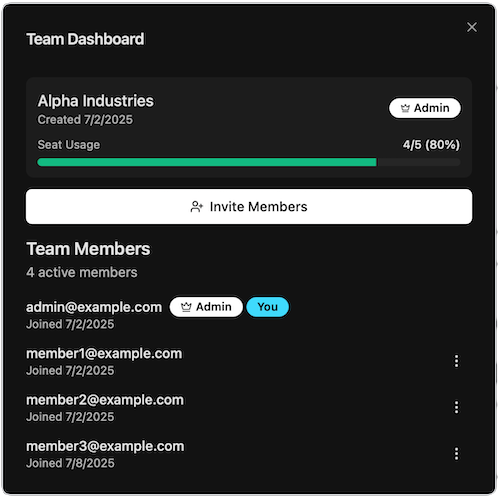Open options menu for member1@example.com

point(456,361)
